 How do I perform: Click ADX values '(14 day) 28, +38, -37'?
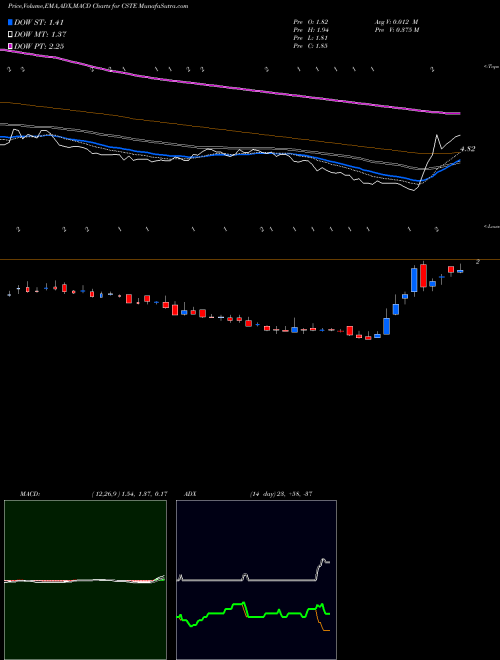[280, 494]
